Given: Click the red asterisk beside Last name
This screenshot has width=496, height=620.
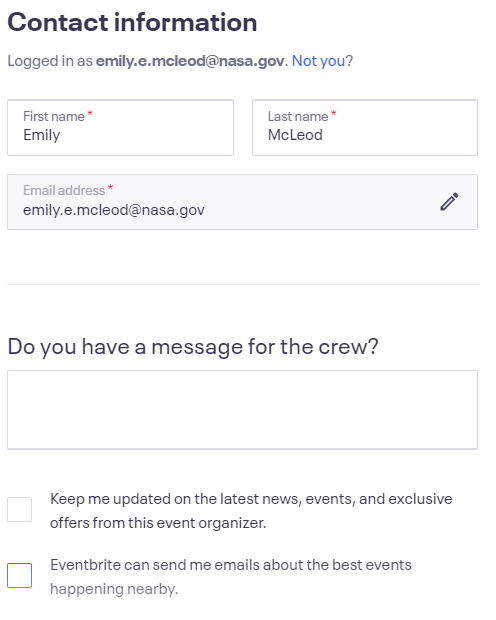Looking at the screenshot, I should tap(333, 114).
